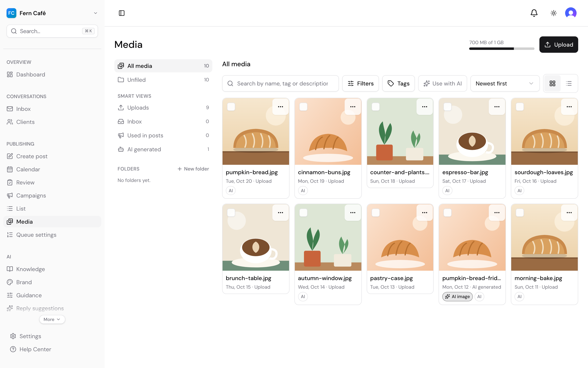Select the AI generated smart view
The height and width of the screenshot is (368, 588).
pyautogui.click(x=163, y=149)
